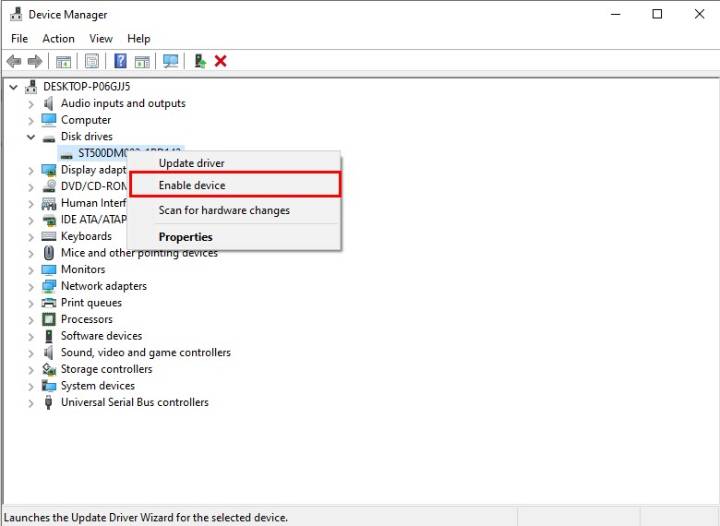720x526 pixels.
Task: Expand Audio inputs and outputs
Action: tap(31, 104)
